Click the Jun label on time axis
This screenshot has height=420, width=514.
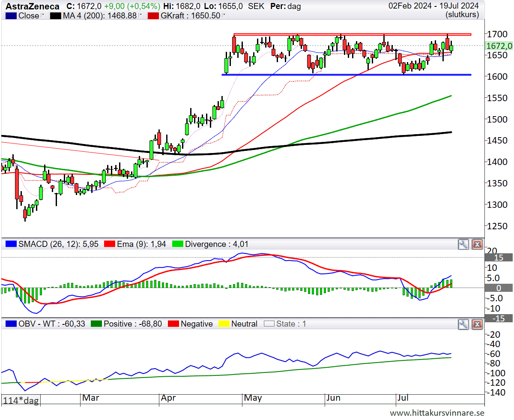click(x=333, y=398)
